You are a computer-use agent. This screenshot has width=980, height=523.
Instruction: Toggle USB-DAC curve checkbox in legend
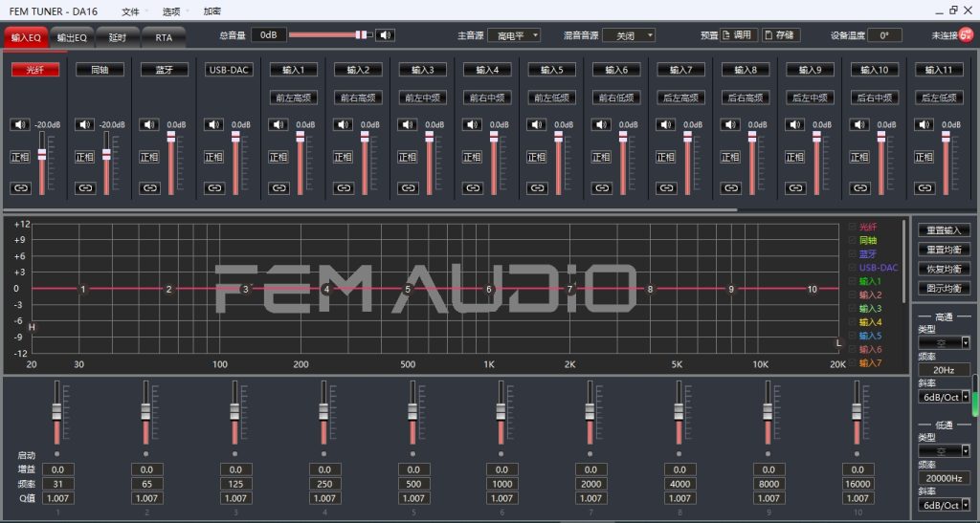coord(853,268)
